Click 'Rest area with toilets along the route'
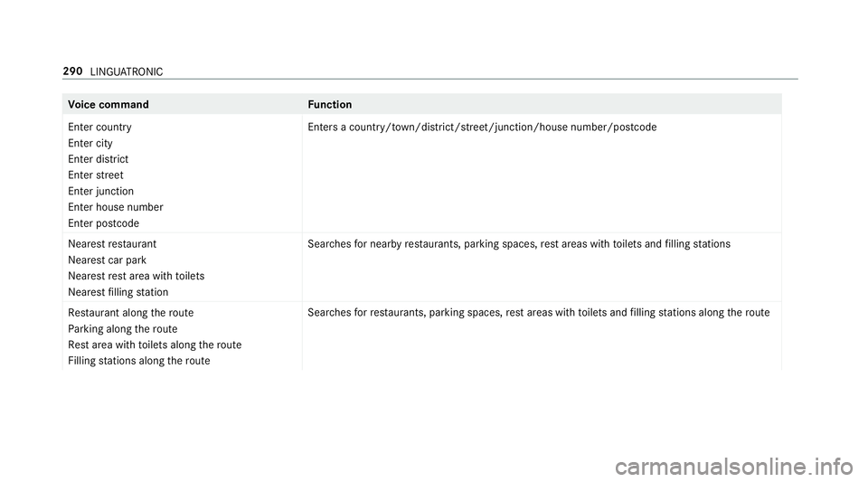The height and width of the screenshot is (482, 868). tap(155, 345)
